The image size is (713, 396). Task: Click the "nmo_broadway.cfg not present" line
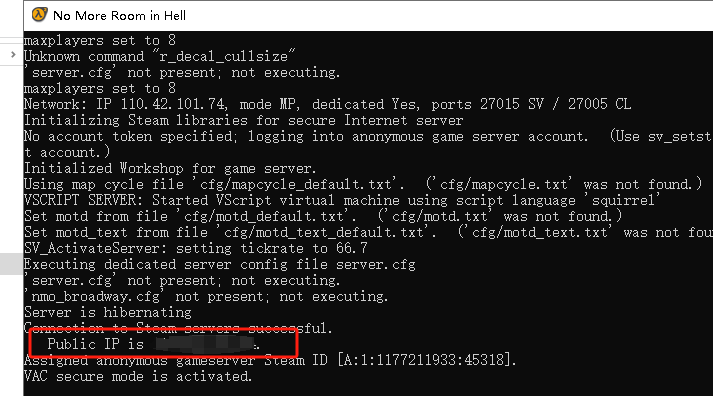[206, 296]
